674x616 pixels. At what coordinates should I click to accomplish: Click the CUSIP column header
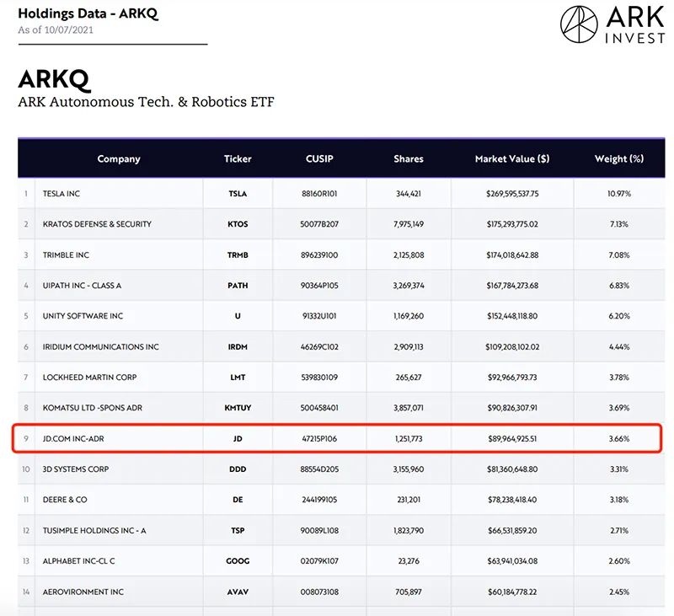click(x=319, y=158)
